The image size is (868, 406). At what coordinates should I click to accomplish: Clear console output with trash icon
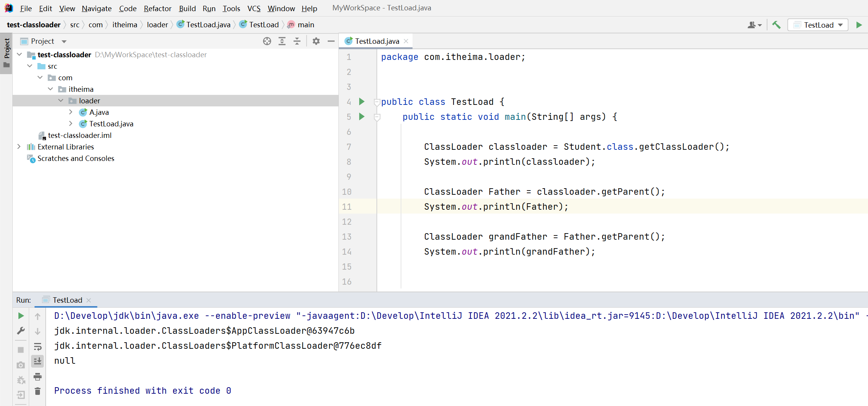pos(38,391)
